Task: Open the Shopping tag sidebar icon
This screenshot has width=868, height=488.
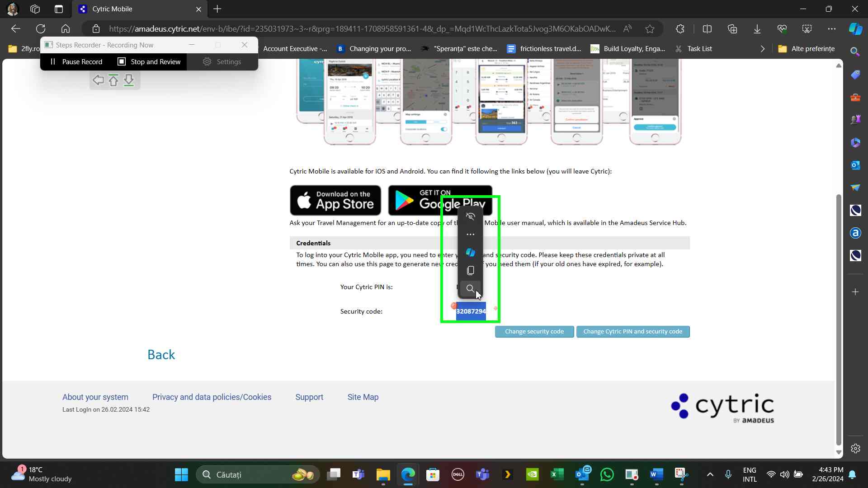Action: (855, 75)
